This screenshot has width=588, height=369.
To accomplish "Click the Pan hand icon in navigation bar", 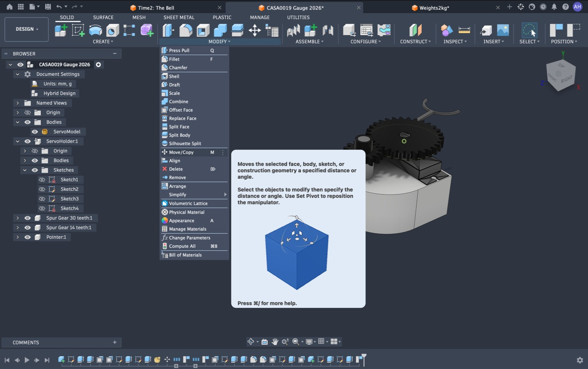I will coord(275,342).
